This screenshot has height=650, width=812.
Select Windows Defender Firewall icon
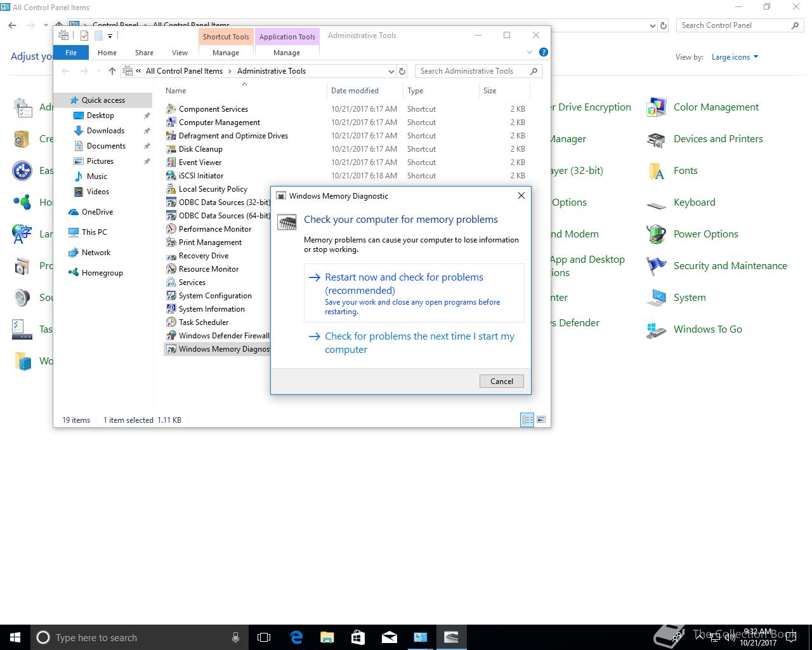click(x=171, y=336)
